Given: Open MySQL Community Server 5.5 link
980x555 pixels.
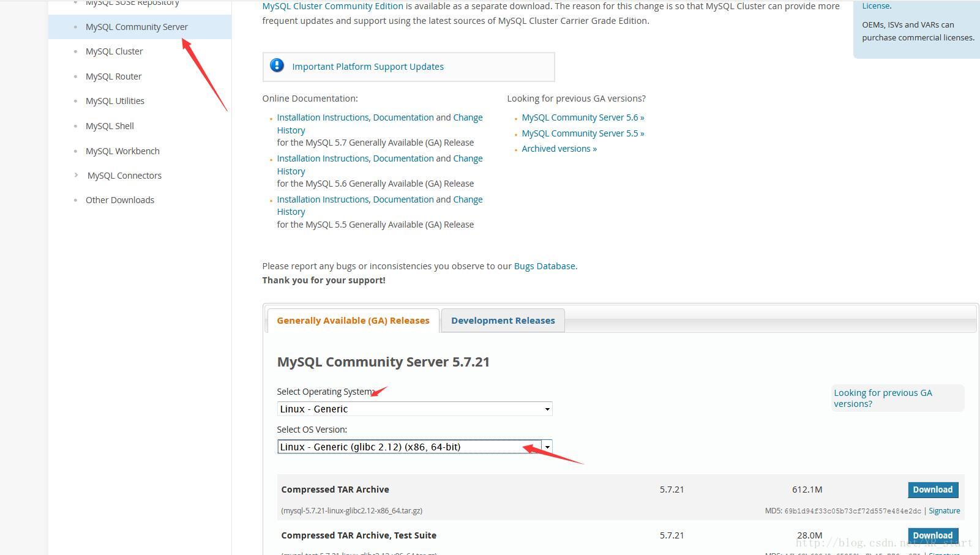Looking at the screenshot, I should tap(583, 133).
